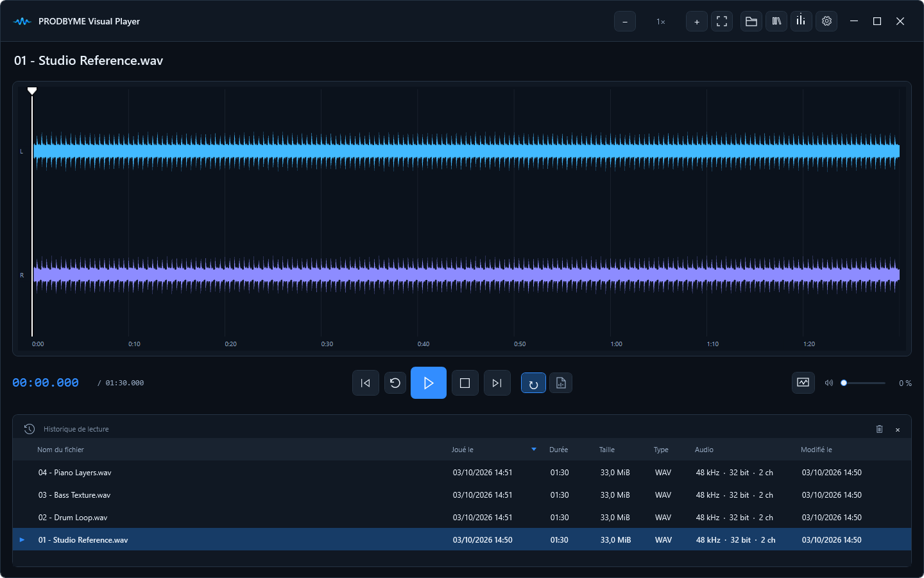Click the history clock icon
The height and width of the screenshot is (578, 924).
click(30, 429)
